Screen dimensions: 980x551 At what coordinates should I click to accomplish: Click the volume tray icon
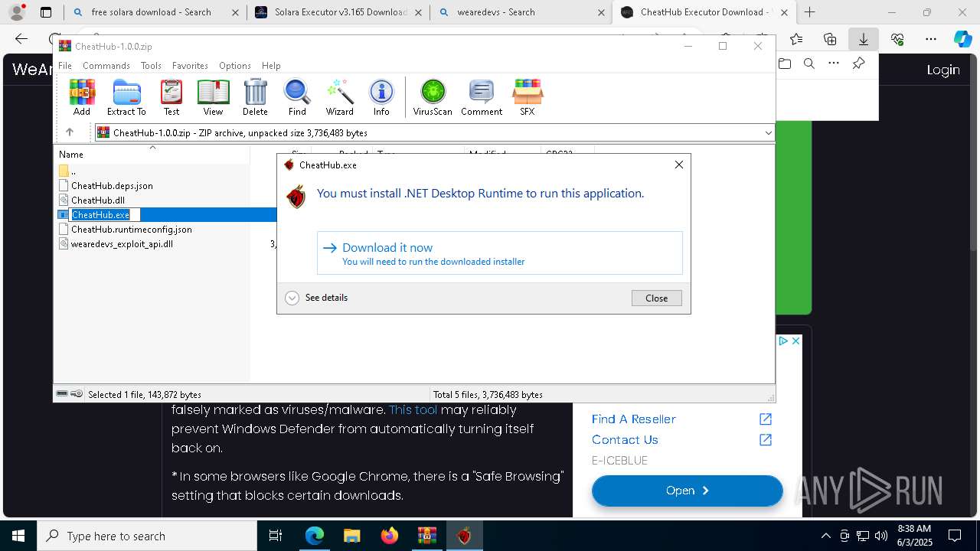[x=881, y=536]
